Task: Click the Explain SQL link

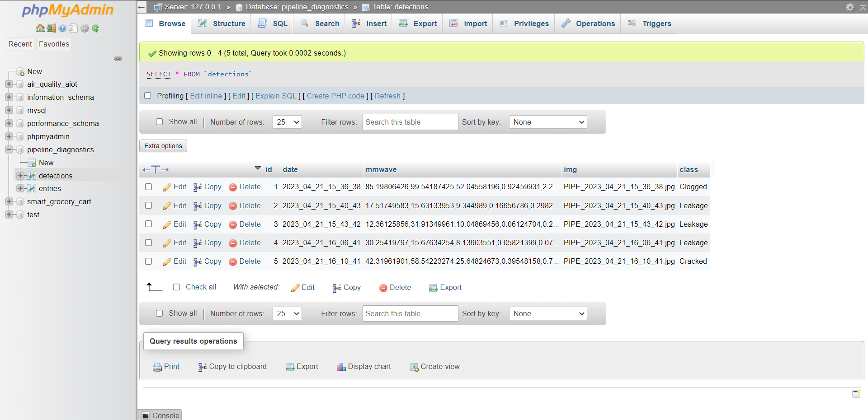Action: tap(276, 96)
